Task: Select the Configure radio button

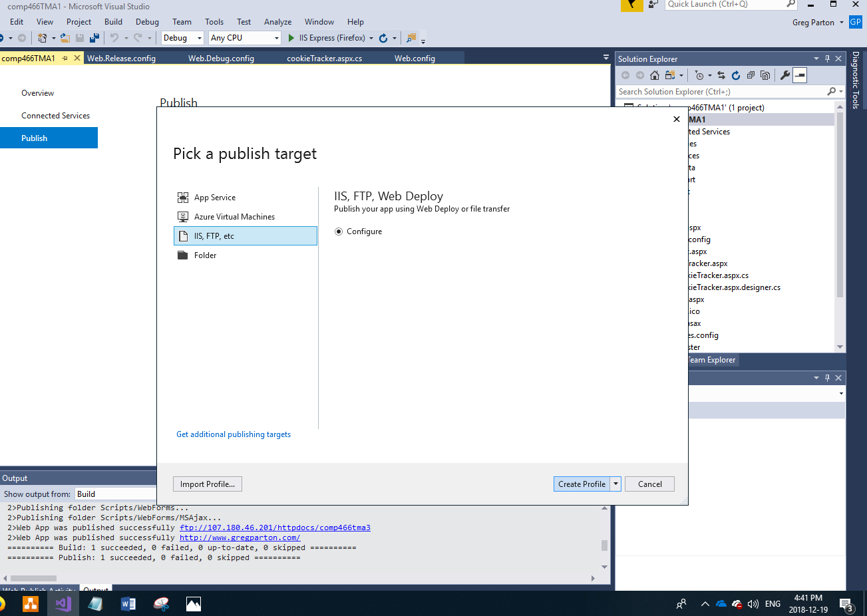Action: pos(339,231)
